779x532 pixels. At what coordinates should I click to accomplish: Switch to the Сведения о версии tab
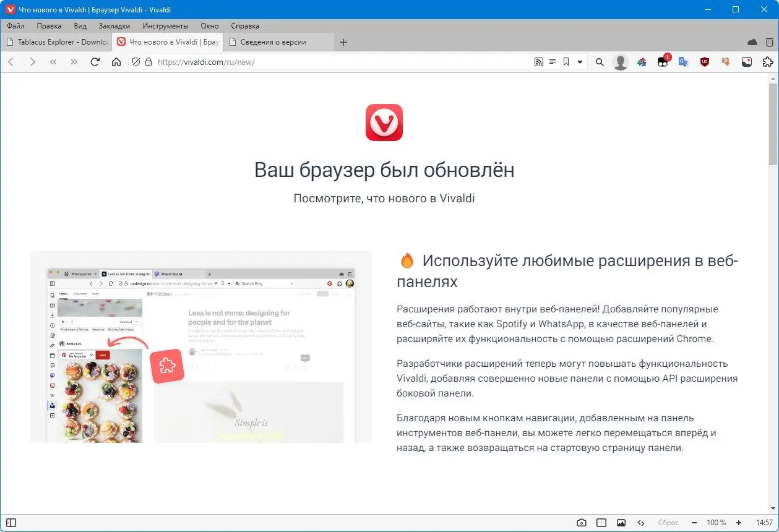[273, 42]
